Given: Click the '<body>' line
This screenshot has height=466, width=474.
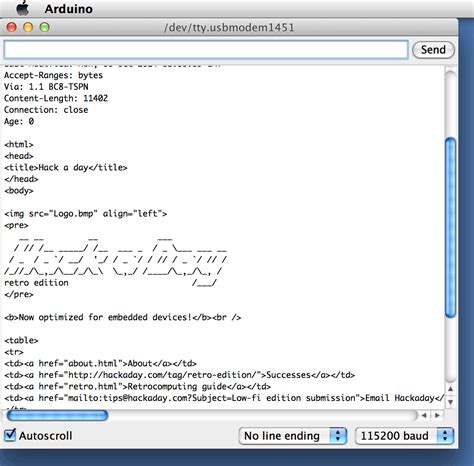Looking at the screenshot, I should click(19, 191).
